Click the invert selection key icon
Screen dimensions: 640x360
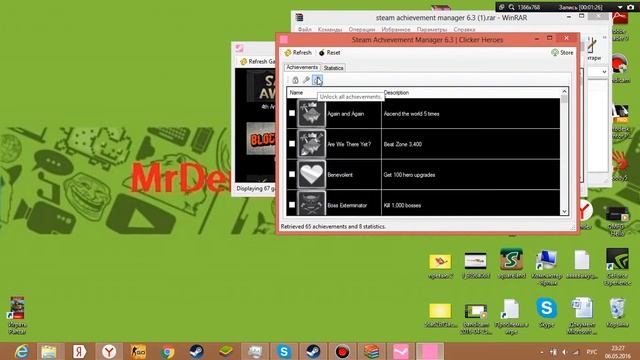coord(306,80)
